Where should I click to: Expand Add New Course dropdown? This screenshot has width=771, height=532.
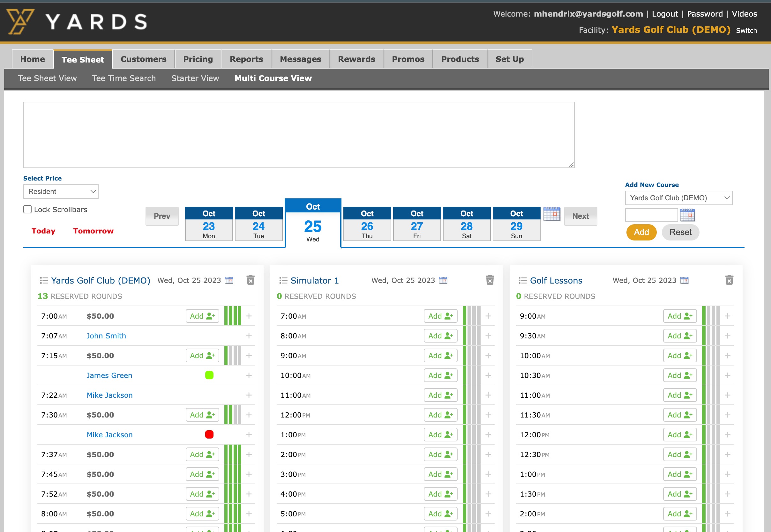tap(678, 198)
